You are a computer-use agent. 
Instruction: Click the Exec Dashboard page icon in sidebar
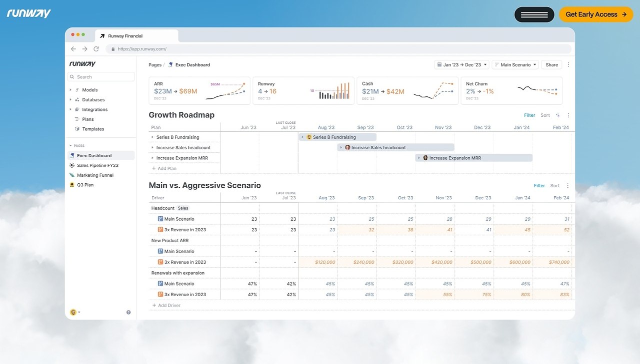coord(72,155)
